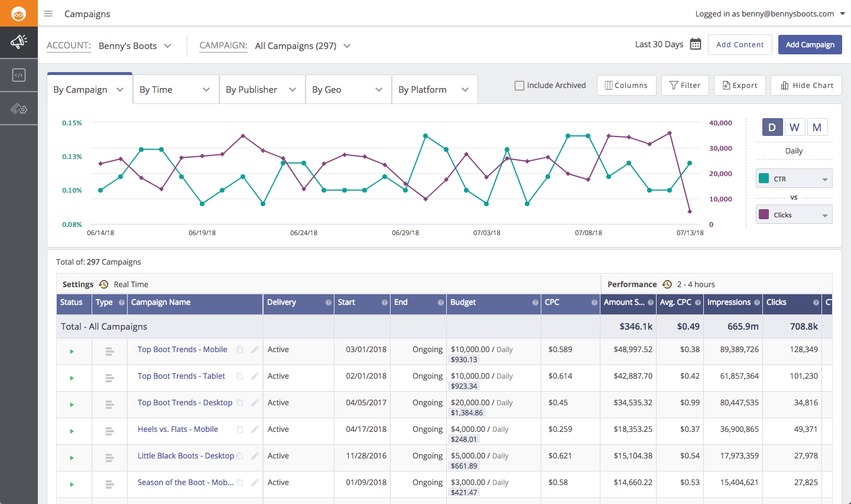Screen dimensions: 851x504
Task: Open Little Black Boots - Desktop campaign link
Action: point(186,456)
